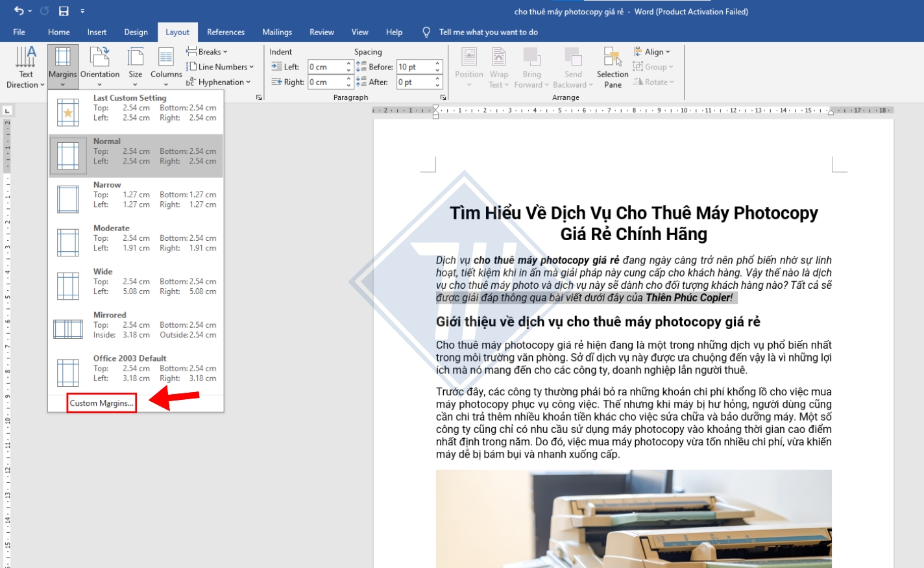Open the Paragraph dialog launcher
Screen dimensions: 924x568
tap(443, 97)
